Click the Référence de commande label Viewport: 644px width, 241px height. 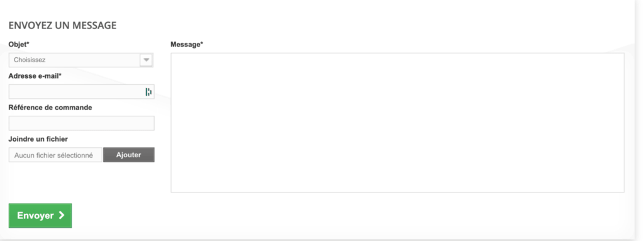point(50,108)
